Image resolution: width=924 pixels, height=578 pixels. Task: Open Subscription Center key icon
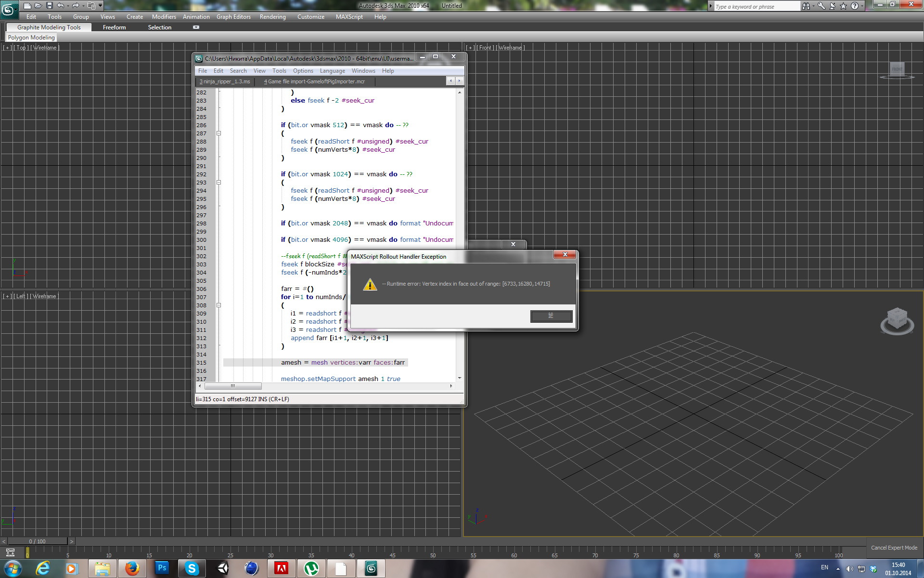pyautogui.click(x=821, y=6)
